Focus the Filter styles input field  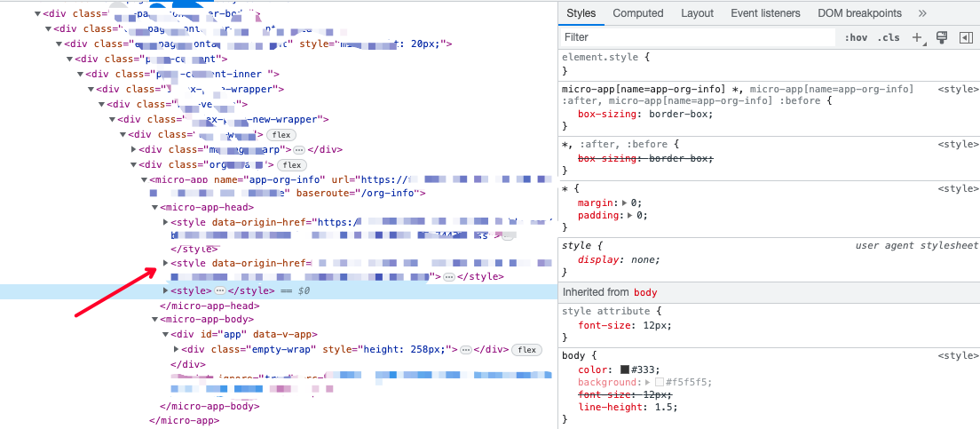tap(698, 37)
